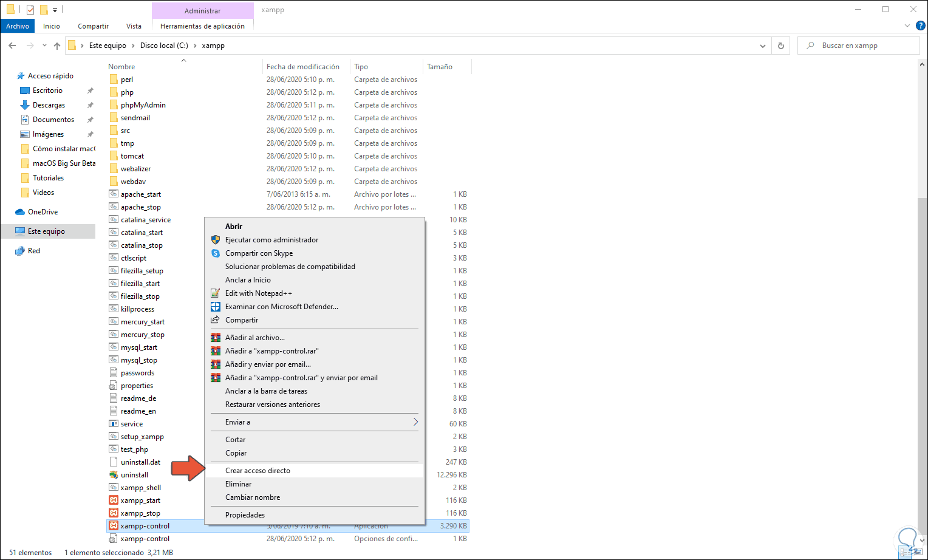
Task: Click the Microsoft Defender shield icon
Action: 216,307
